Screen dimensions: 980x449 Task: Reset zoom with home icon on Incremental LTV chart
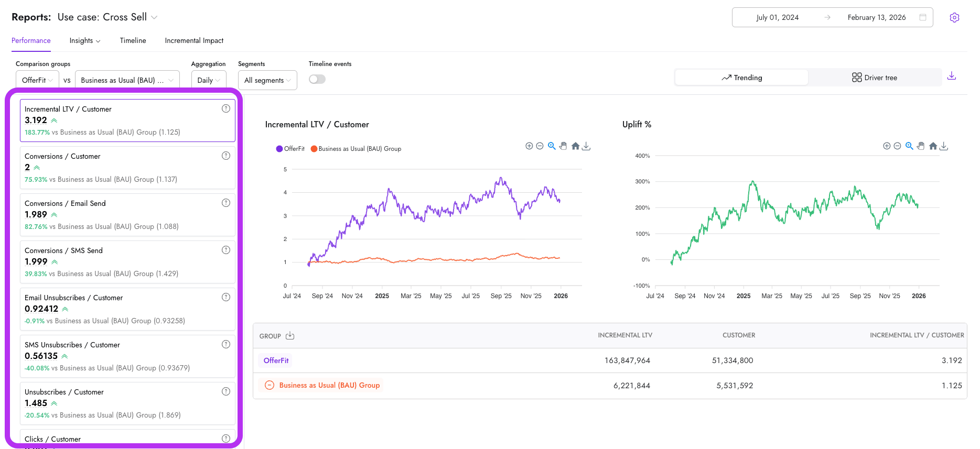575,146
